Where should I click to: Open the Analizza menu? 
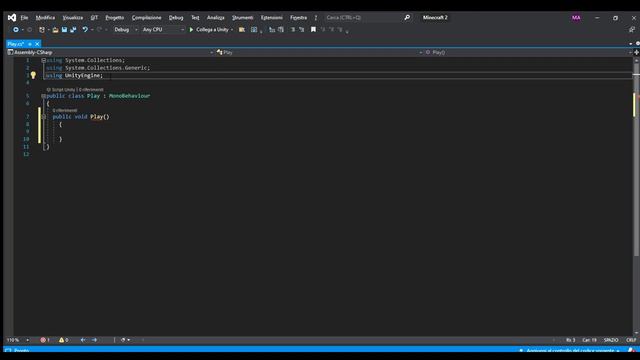[x=216, y=18]
